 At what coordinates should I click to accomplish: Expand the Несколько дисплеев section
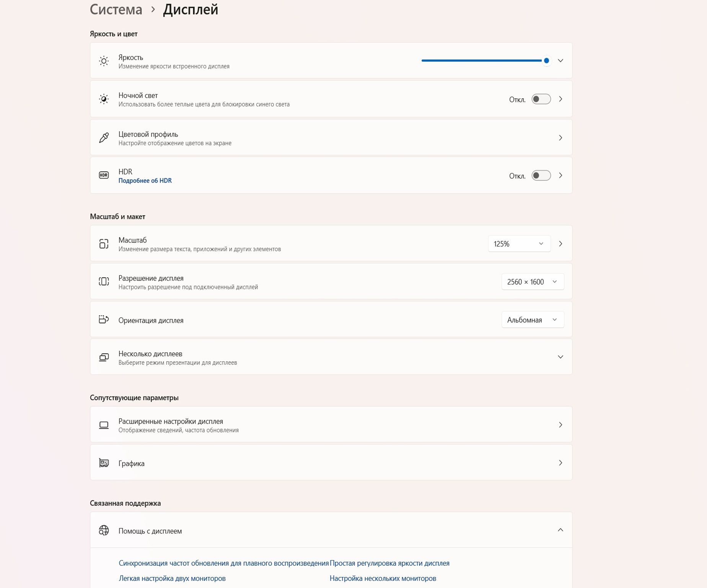(x=560, y=357)
